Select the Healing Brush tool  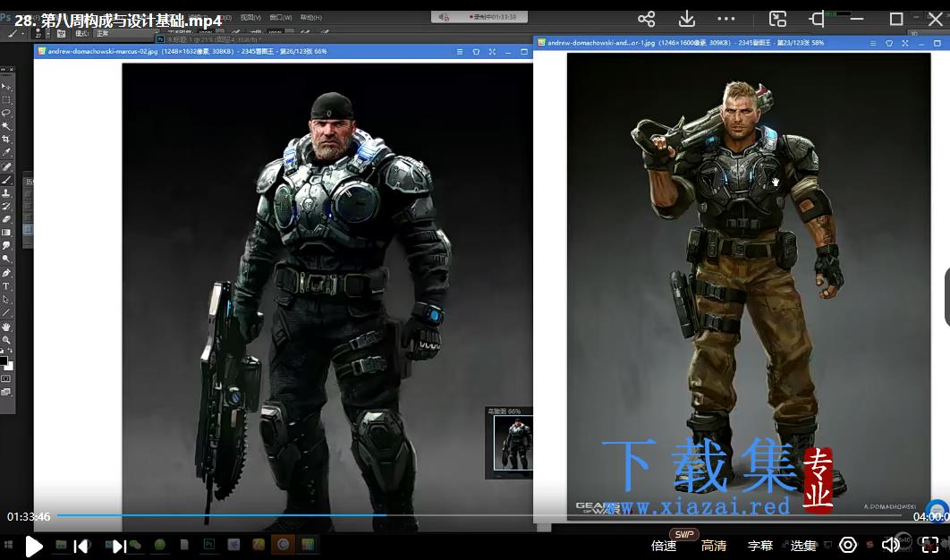(x=6, y=166)
